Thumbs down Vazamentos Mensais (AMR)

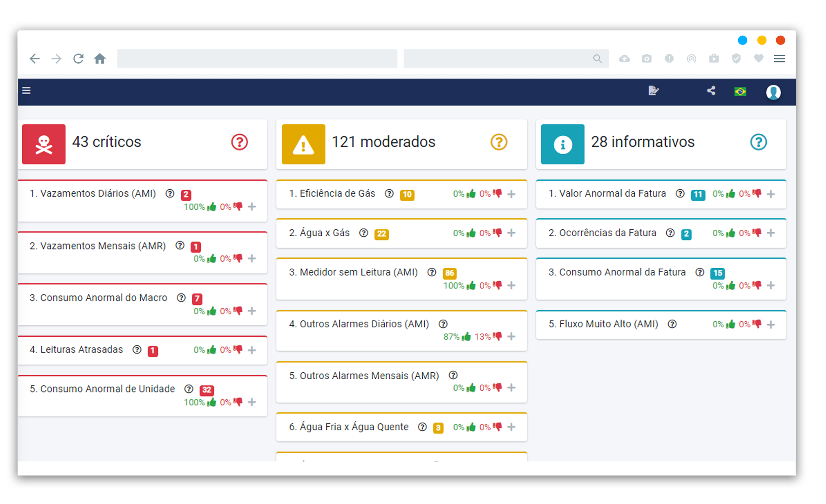click(x=238, y=258)
